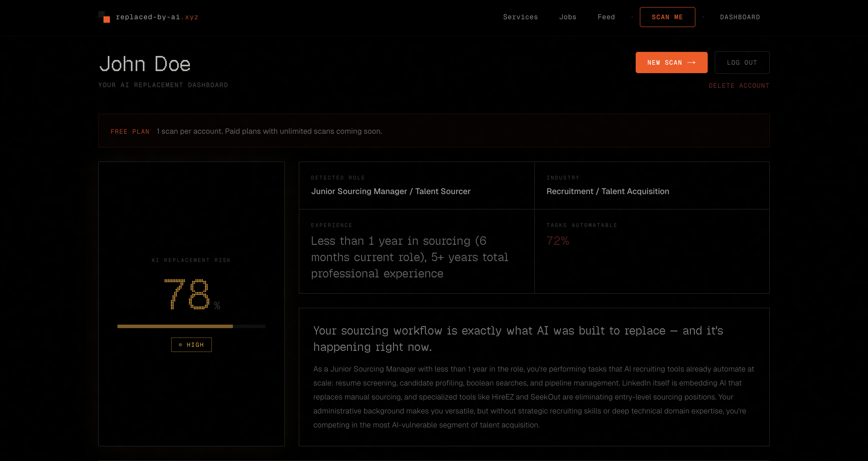Start a NEW SCAN

click(x=671, y=62)
